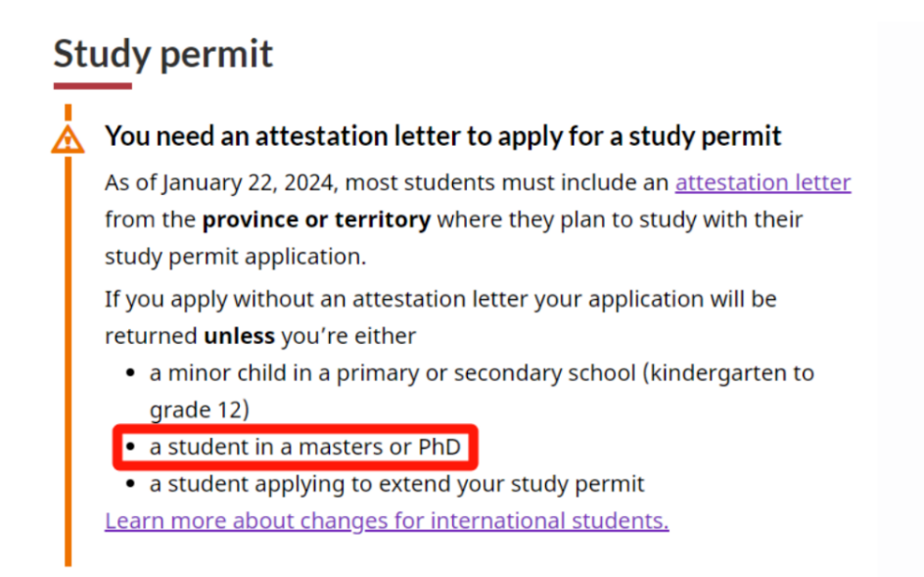Click the orange warning triangle icon
The height and width of the screenshot is (577, 924).
pos(68,139)
